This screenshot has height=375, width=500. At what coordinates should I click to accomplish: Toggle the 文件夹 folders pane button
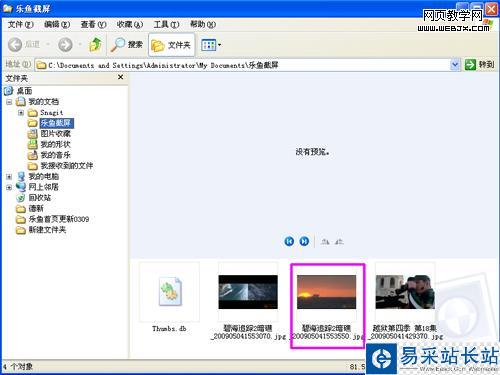point(171,44)
